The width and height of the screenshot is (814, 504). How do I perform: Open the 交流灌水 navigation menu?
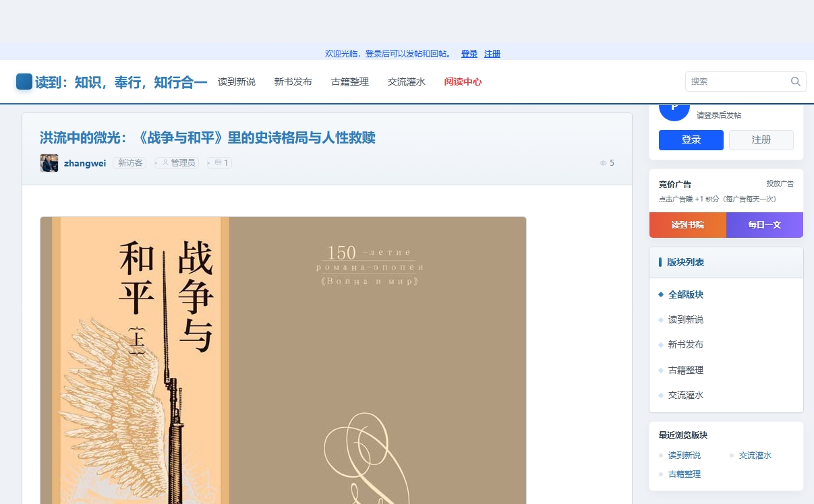tap(407, 82)
